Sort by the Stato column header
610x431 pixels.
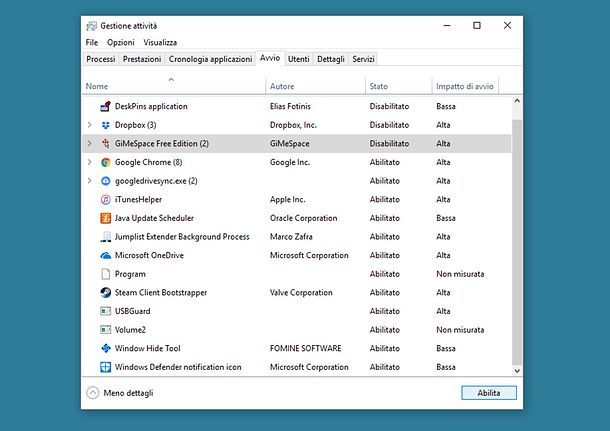tap(398, 86)
